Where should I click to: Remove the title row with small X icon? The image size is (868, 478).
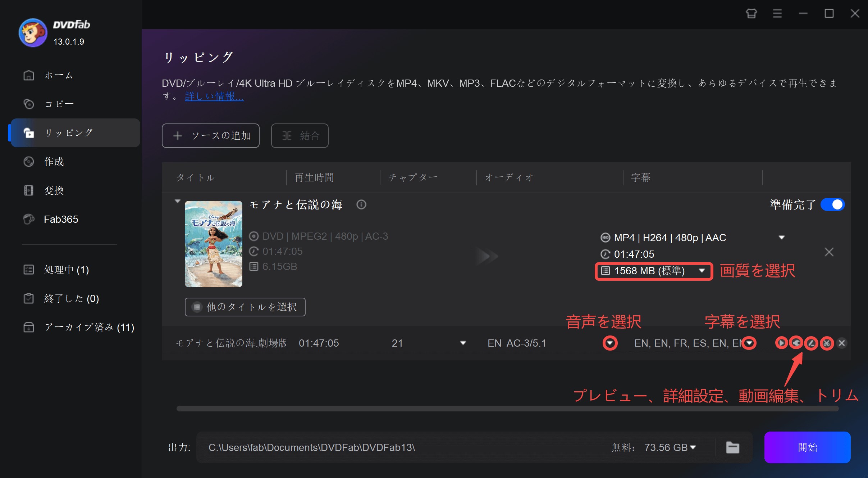(842, 343)
